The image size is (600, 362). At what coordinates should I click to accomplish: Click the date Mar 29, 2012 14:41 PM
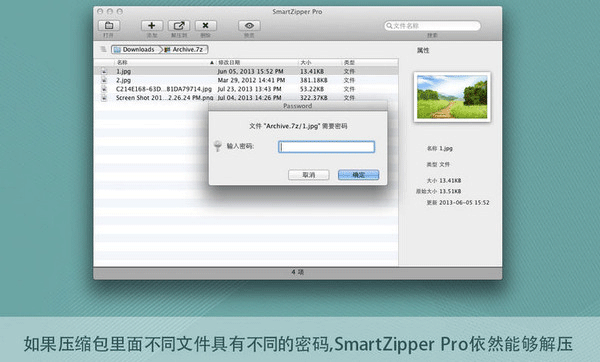pos(251,80)
